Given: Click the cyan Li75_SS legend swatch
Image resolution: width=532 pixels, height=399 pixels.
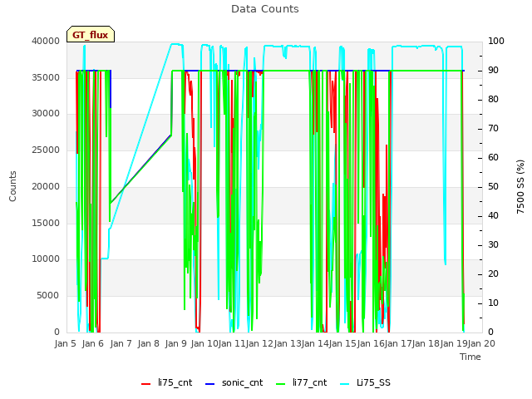Looking at the screenshot, I should pyautogui.click(x=345, y=384).
